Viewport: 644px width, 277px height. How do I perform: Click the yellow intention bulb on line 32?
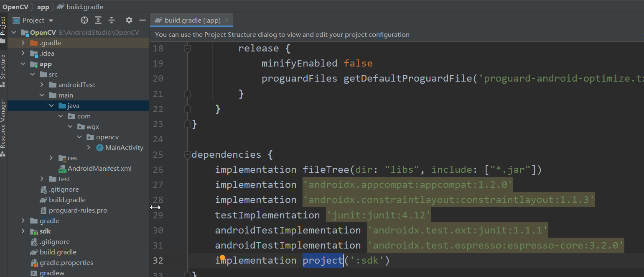point(222,258)
